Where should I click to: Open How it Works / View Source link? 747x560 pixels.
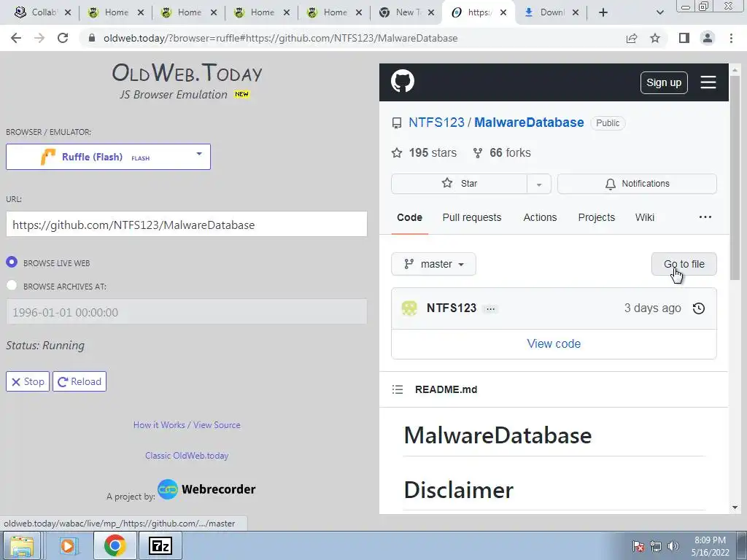pyautogui.click(x=187, y=425)
